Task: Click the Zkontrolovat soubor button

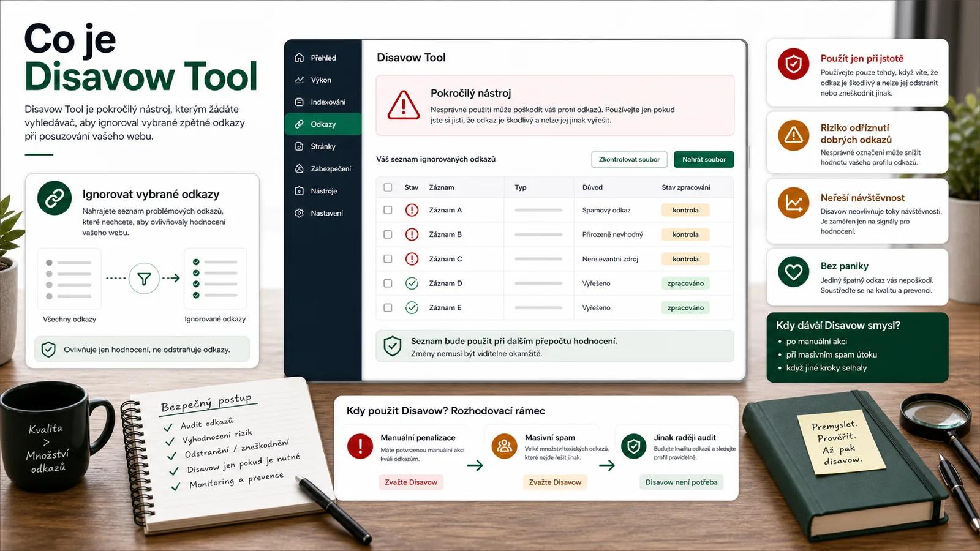Action: click(x=629, y=159)
